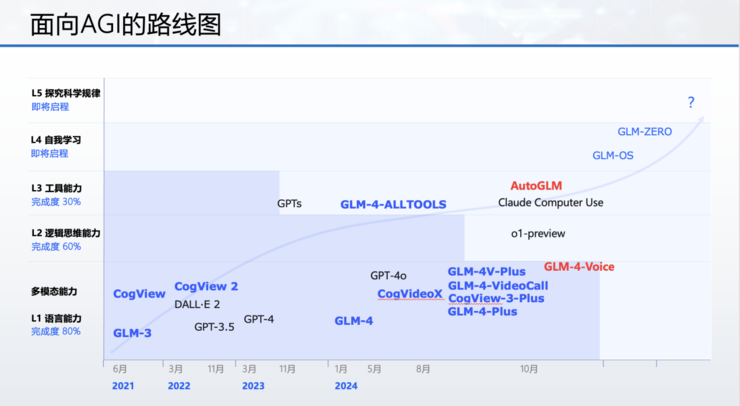Select the GLM-3 label
The height and width of the screenshot is (406, 740).
click(x=132, y=333)
